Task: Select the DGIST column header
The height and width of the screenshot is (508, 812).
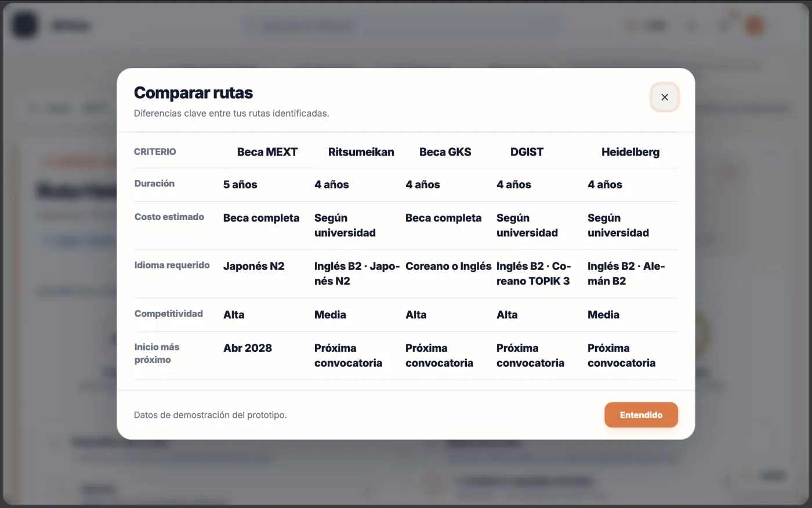Action: [527, 152]
